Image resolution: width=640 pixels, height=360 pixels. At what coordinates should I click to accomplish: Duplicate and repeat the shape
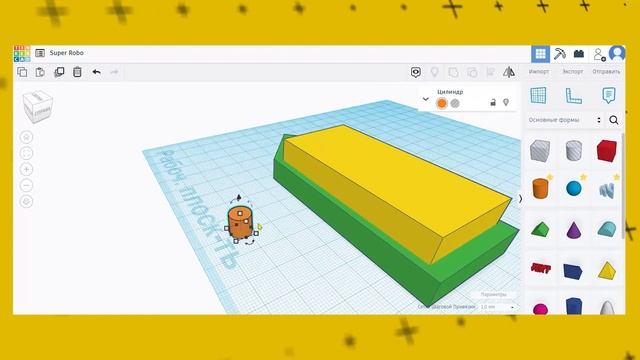[x=59, y=72]
